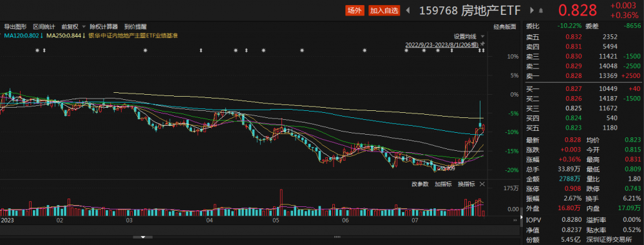The image size is (644, 245).
Task: Switch to 经典版面 layout
Action: point(505,26)
